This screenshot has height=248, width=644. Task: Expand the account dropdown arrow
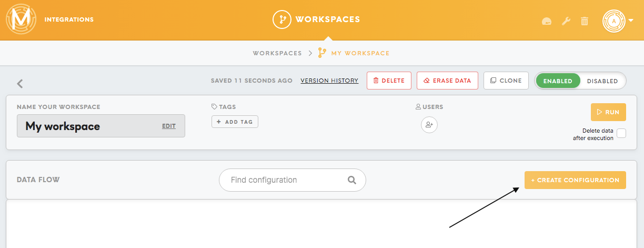click(631, 21)
